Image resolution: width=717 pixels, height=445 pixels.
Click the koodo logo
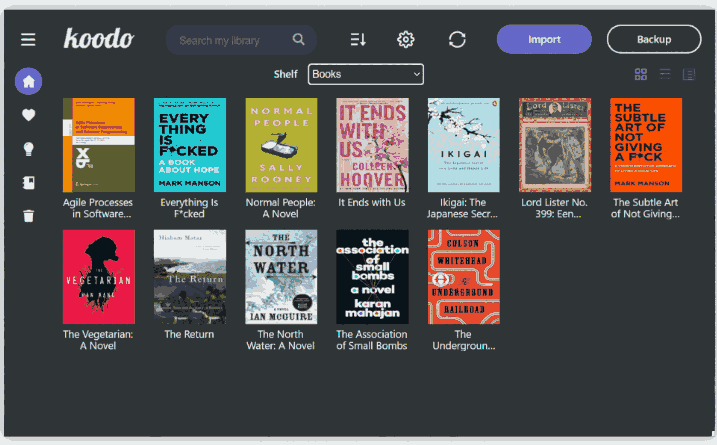[99, 38]
